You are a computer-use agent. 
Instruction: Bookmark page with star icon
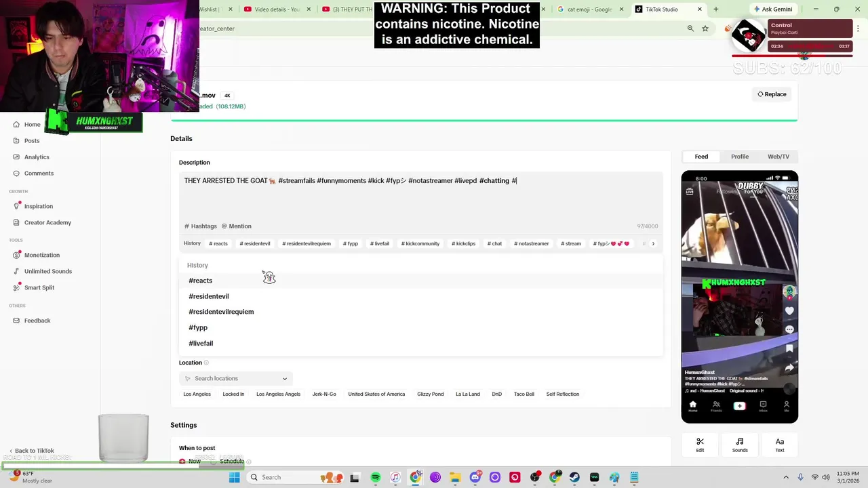pos(705,28)
